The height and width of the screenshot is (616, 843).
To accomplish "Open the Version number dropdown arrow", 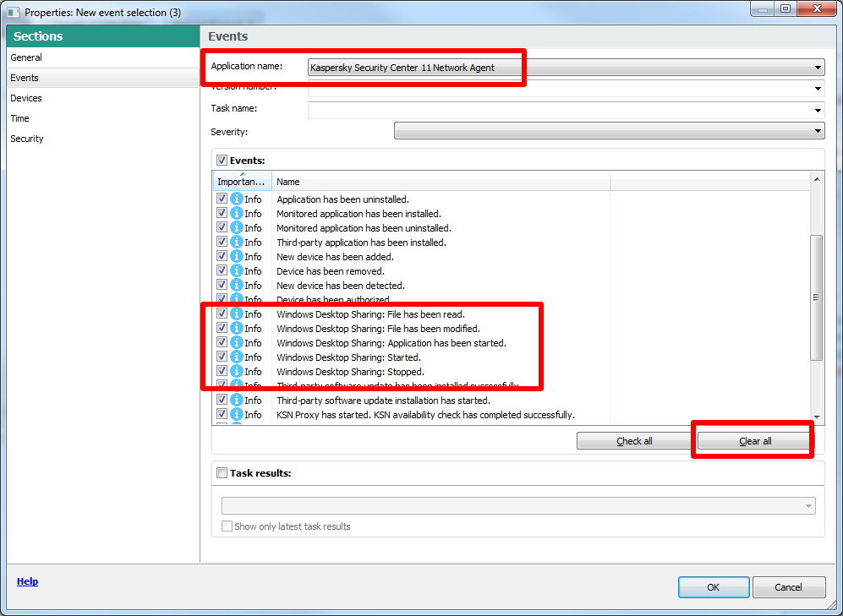I will pos(818,90).
